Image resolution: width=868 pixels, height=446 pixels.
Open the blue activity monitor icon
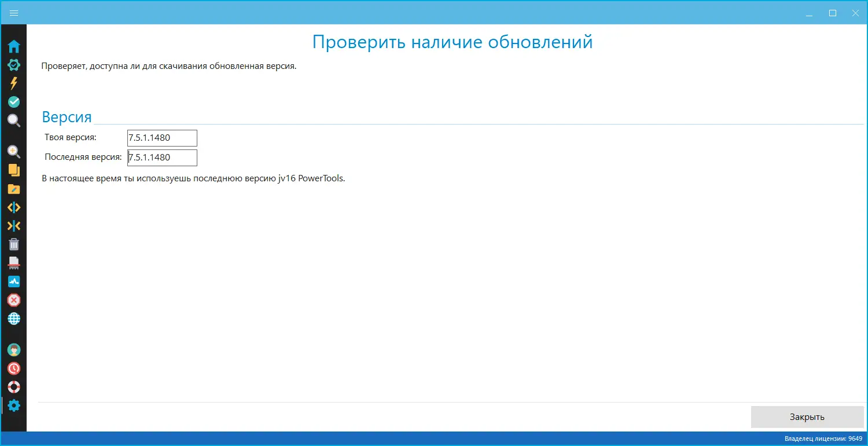click(x=14, y=282)
